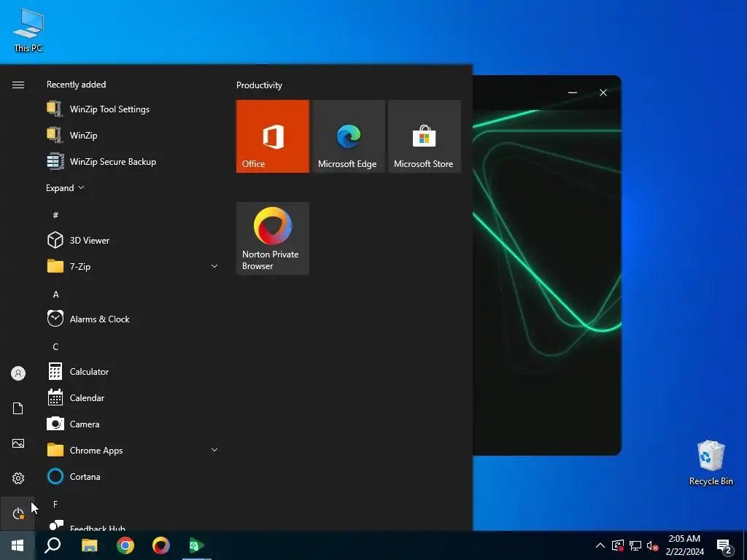Screen dimensions: 747x560
Task: Open the Chrome Apps folder entry
Action: coord(133,450)
